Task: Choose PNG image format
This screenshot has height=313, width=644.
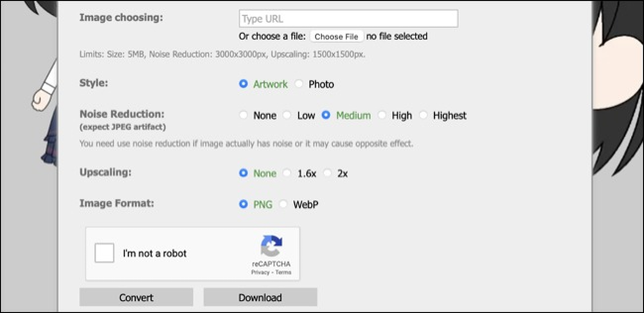Action: coord(243,204)
